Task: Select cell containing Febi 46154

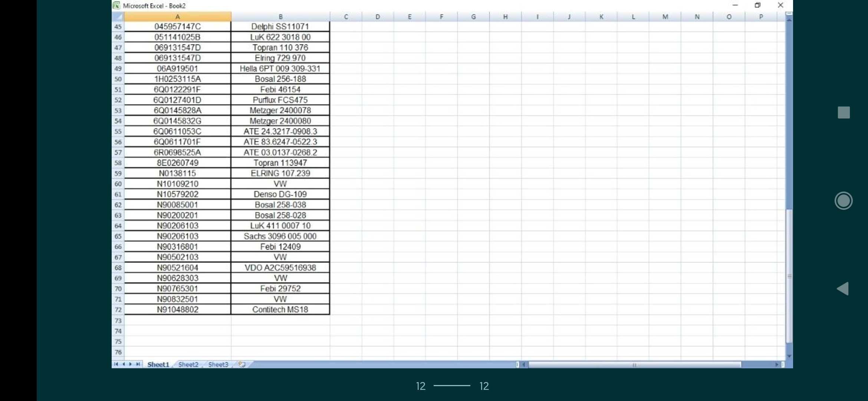Action: pos(280,89)
